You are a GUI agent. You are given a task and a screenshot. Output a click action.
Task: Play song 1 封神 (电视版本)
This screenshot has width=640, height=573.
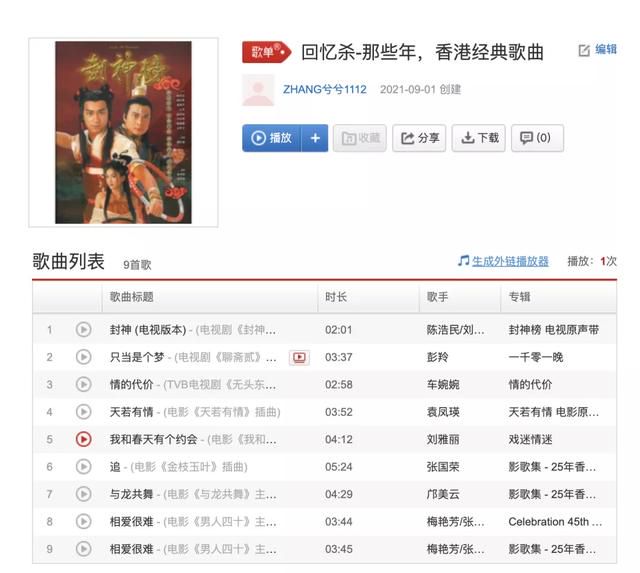(x=84, y=329)
